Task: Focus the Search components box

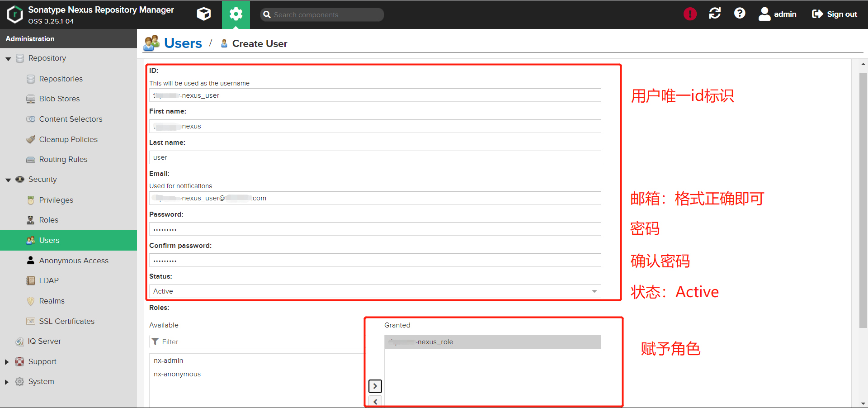Action: coord(322,14)
